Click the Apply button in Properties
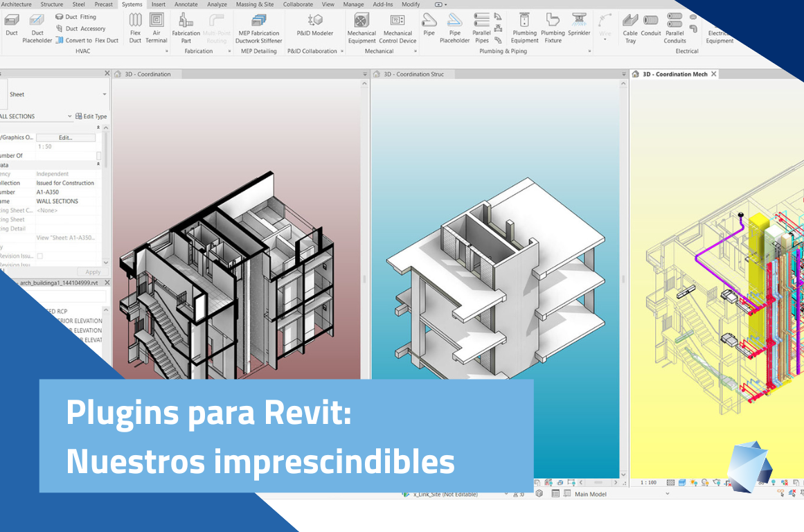This screenshot has width=804, height=532. coord(93,272)
